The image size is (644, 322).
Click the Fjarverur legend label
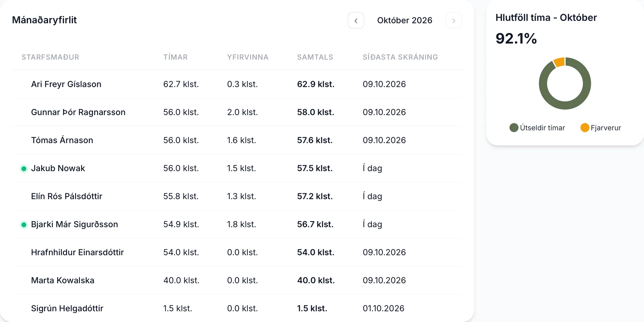click(606, 128)
